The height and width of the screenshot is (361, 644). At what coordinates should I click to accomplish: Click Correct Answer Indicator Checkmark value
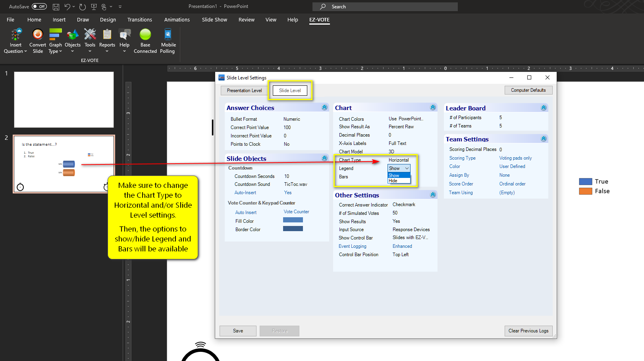(404, 205)
